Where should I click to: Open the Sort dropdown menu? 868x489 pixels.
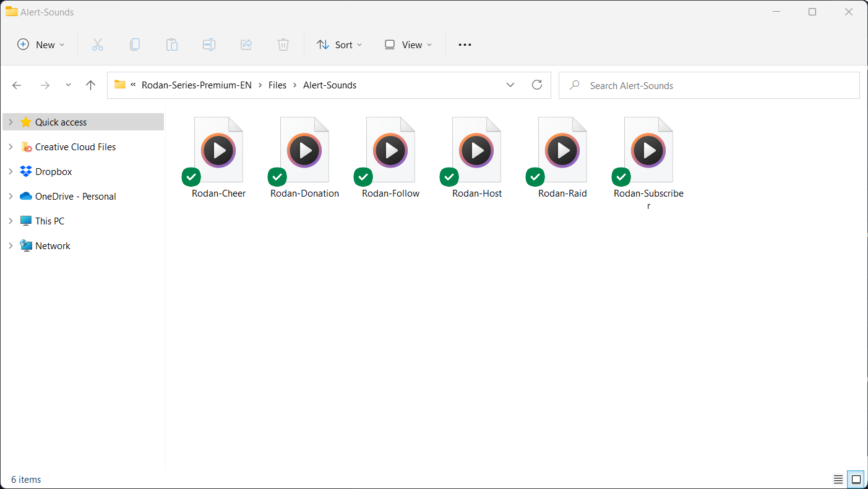coord(339,45)
